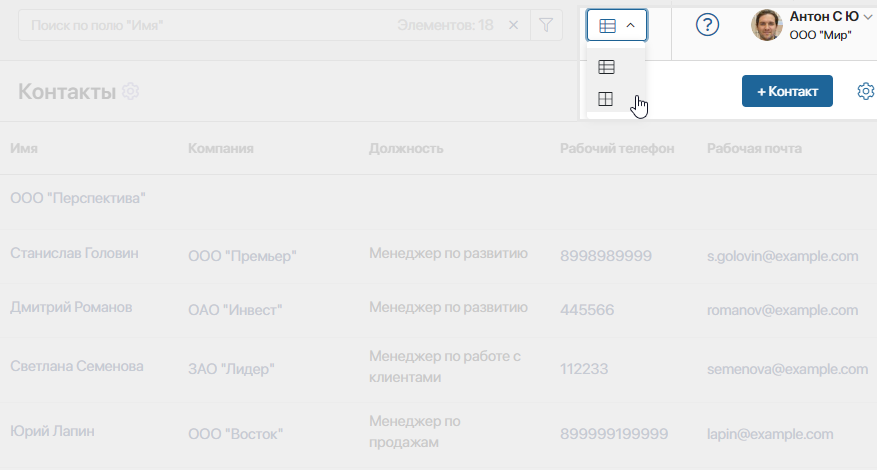This screenshot has width=877, height=470.
Task: Click company ООО "Премьер"
Action: point(242,256)
